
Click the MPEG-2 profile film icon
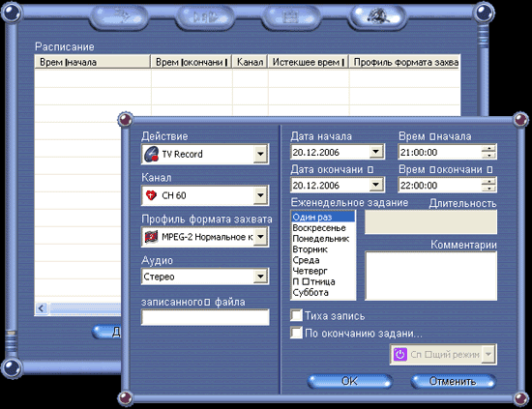[x=151, y=237]
